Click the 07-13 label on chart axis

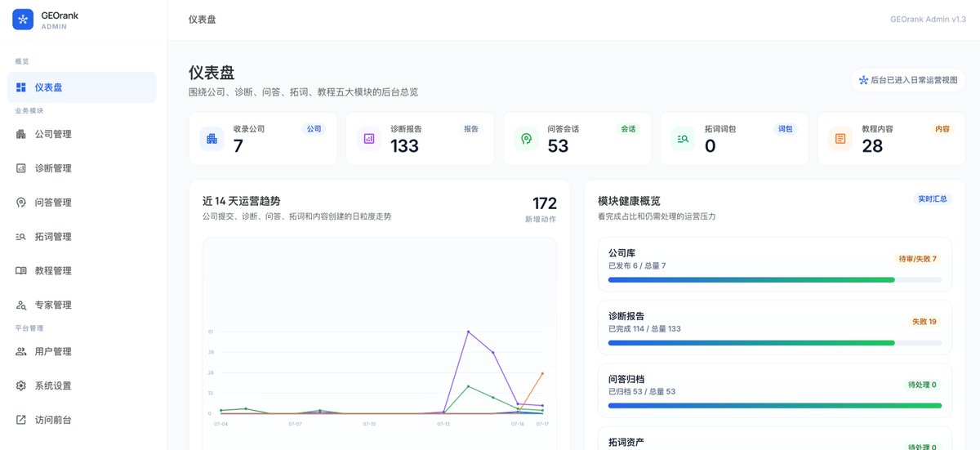click(443, 424)
